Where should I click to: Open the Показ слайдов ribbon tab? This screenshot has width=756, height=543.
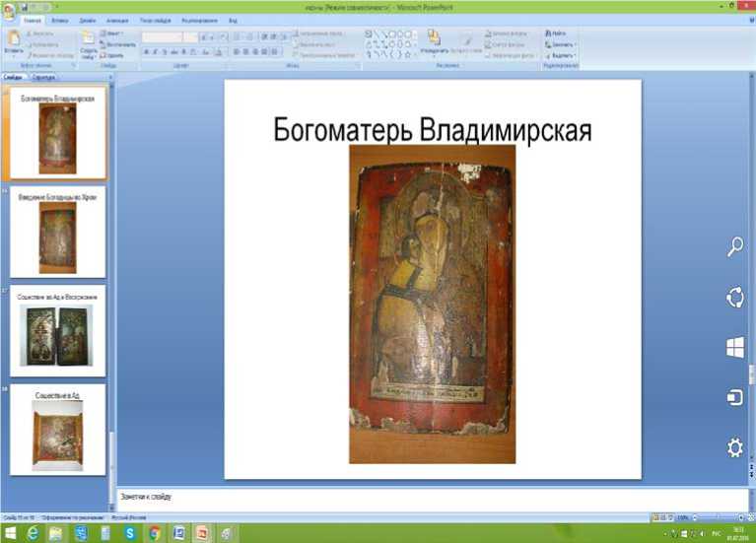point(156,21)
